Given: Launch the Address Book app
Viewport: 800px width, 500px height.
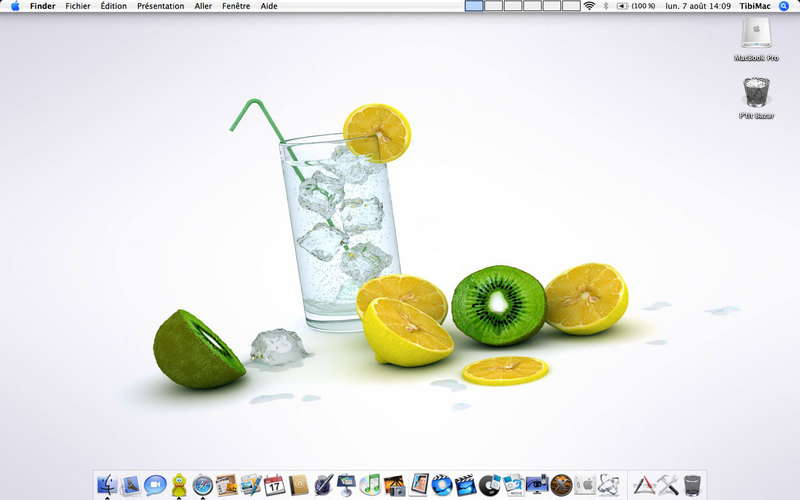Looking at the screenshot, I should click(x=298, y=485).
